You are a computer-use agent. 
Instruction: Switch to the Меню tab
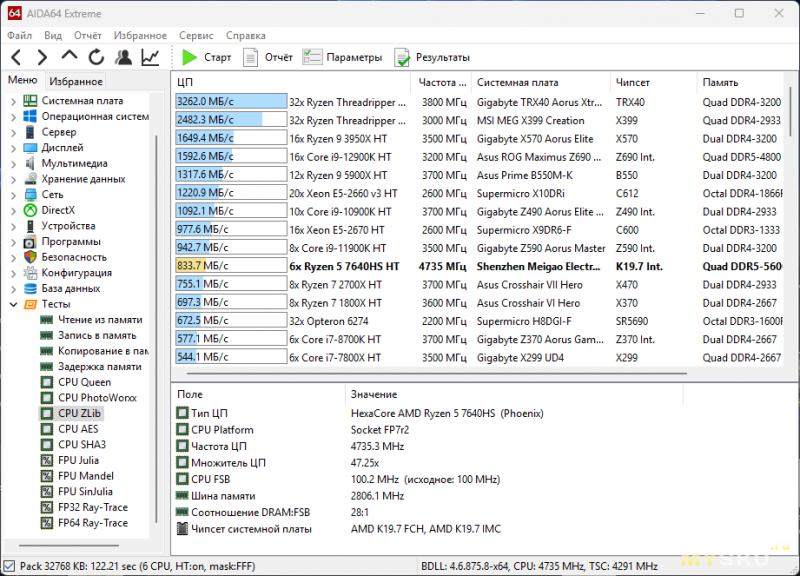[x=22, y=80]
